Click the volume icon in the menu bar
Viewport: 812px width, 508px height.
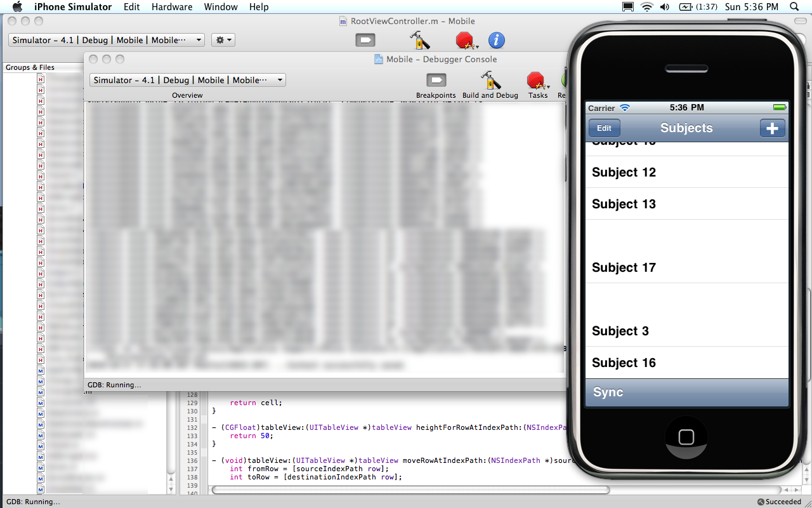click(665, 7)
